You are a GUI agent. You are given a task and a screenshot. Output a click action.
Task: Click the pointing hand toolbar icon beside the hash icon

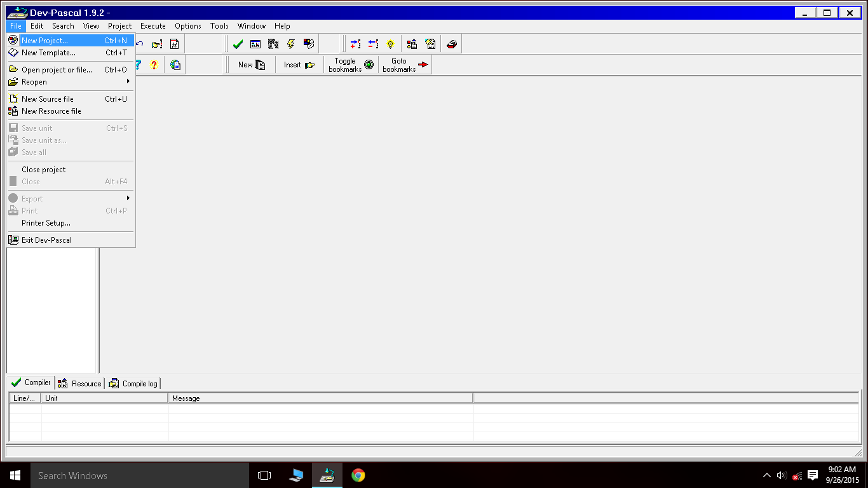157,44
